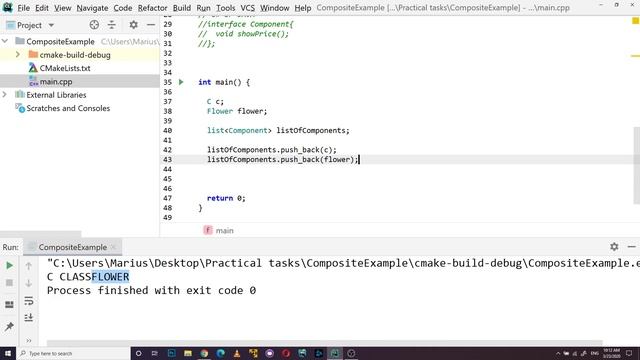Click line number 43 in gutter
The image size is (640, 360).
coord(167,160)
